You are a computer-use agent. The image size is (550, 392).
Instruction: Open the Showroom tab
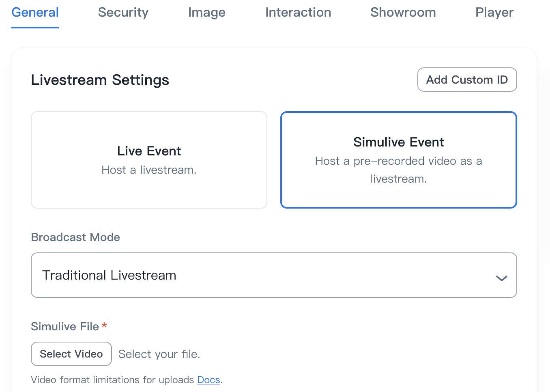[x=403, y=13]
